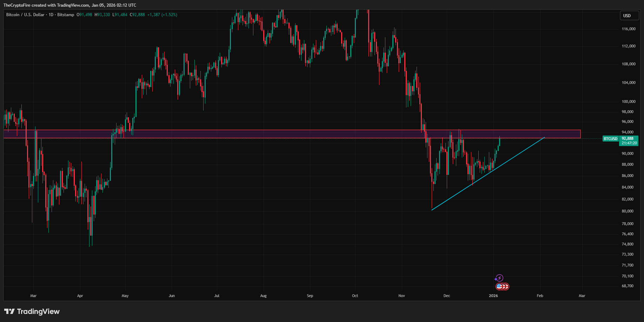Screen dimensions: 644x322
Task: Click the sparkle next to the lightning icon
Action: pos(496,280)
